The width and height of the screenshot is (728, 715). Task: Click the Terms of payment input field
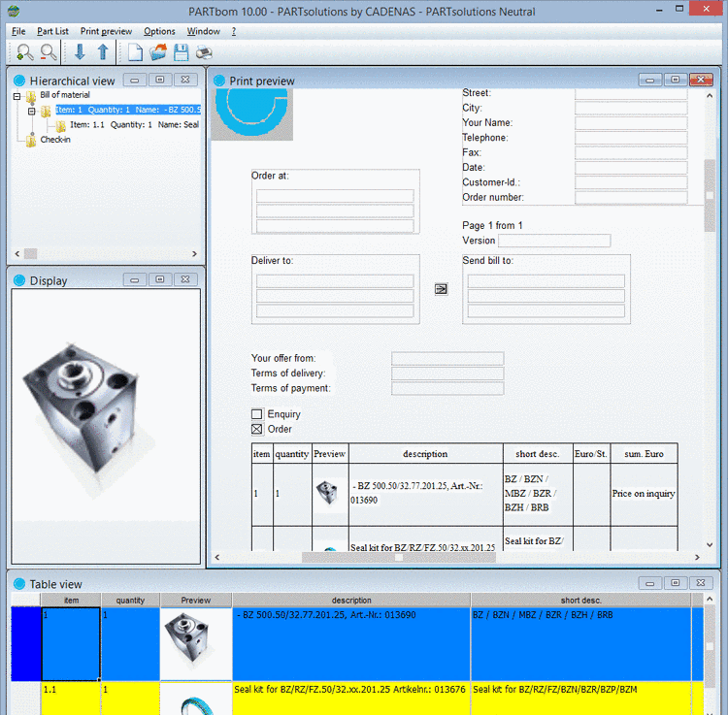click(447, 388)
